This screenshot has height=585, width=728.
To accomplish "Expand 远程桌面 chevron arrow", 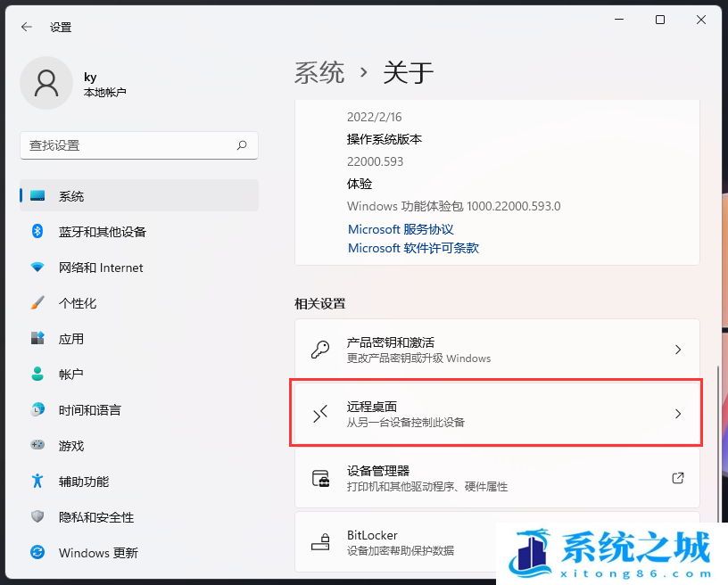I will [x=678, y=414].
